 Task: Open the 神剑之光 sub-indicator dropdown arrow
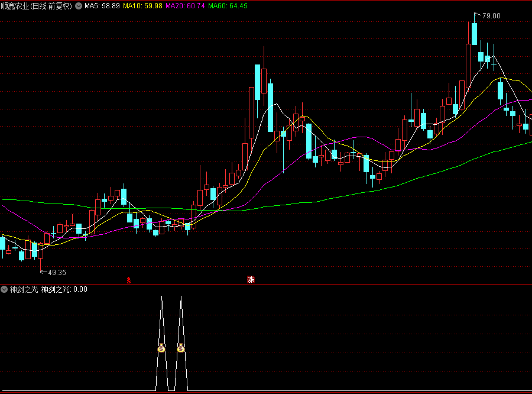pos(4,289)
